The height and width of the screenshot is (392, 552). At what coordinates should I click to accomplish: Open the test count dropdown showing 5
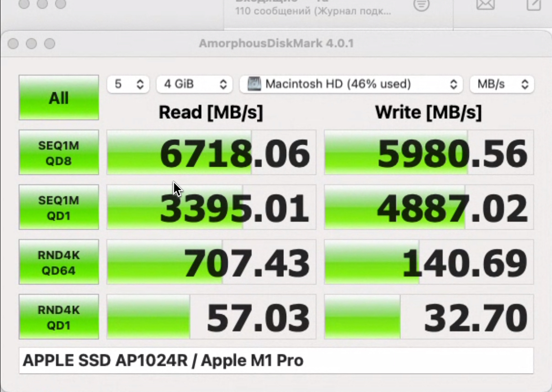click(128, 84)
